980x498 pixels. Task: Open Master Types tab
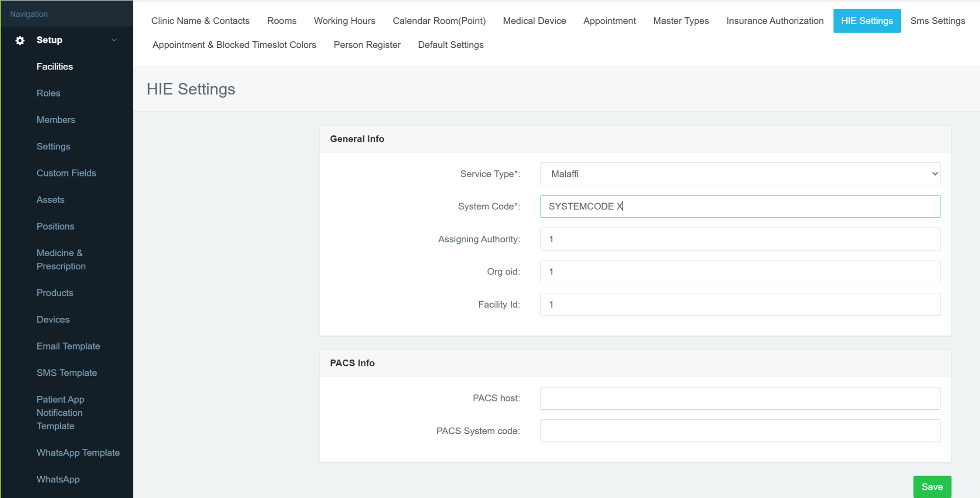[x=681, y=21]
